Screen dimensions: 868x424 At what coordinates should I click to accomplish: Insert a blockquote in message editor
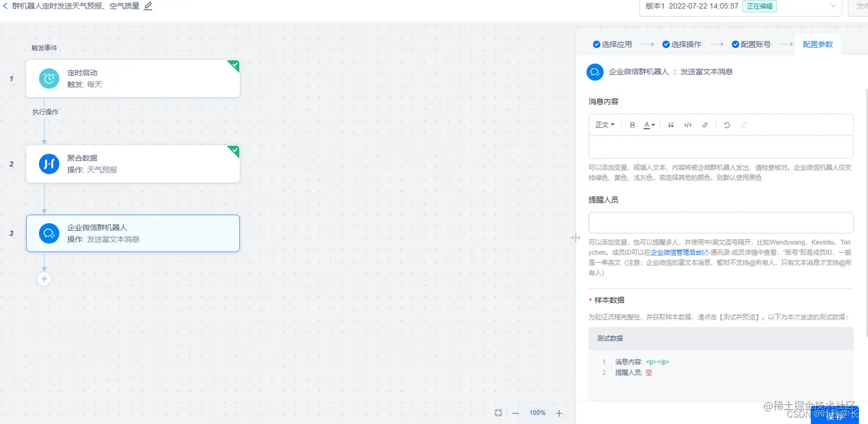tap(671, 125)
